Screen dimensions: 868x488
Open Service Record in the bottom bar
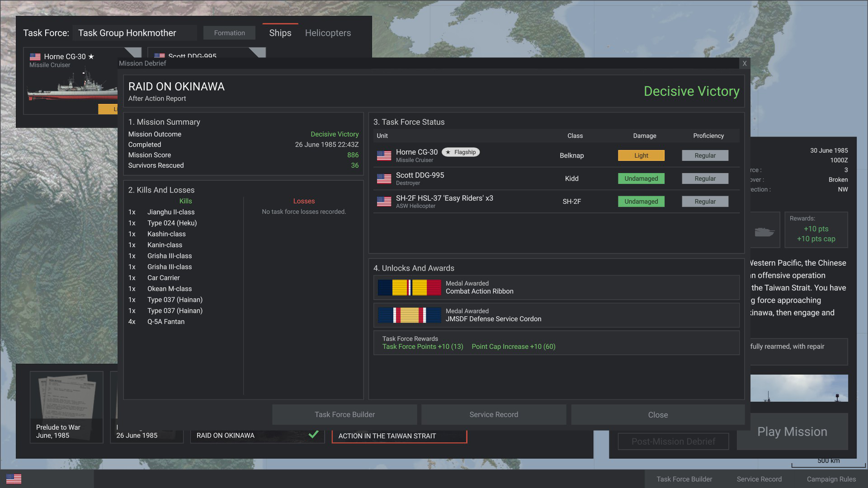(759, 479)
